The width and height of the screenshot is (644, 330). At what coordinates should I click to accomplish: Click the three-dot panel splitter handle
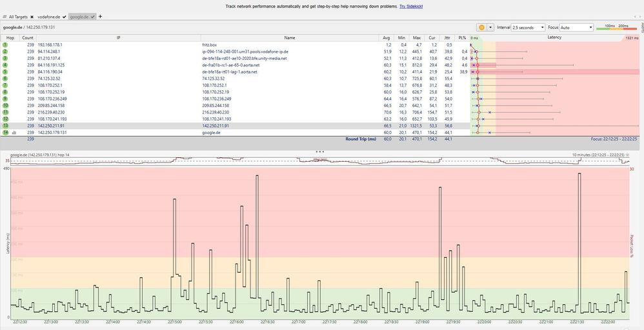click(x=320, y=151)
